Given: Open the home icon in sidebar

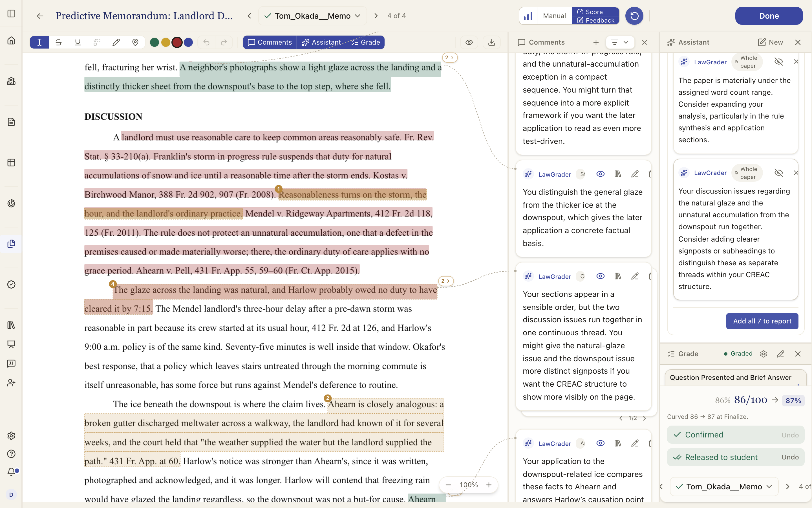Looking at the screenshot, I should (11, 41).
